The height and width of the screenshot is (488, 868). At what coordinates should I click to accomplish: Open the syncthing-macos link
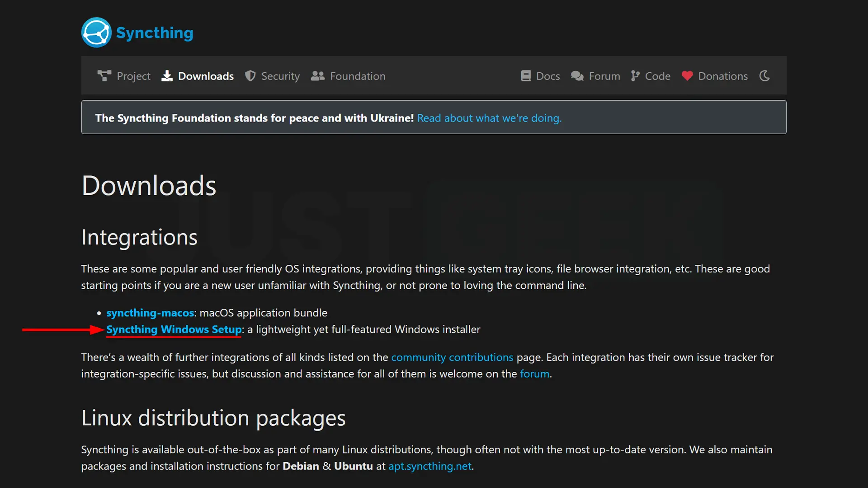150,313
